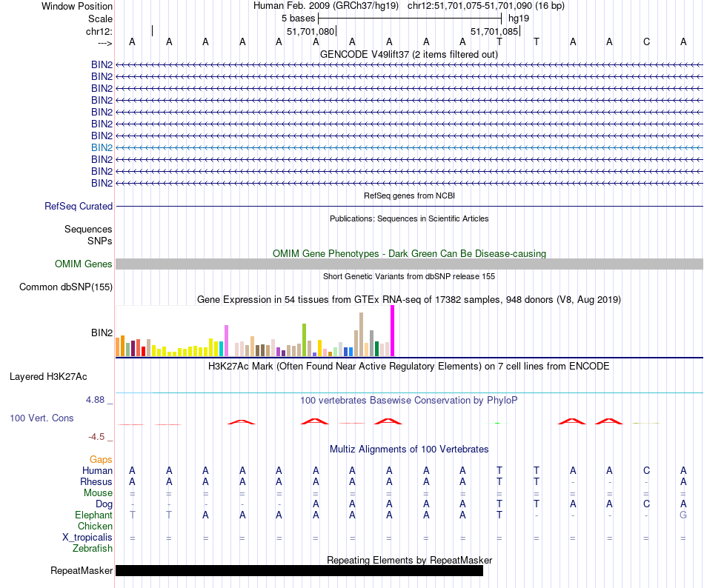Open 100 vertebrates Basewise Conservation by PhyloP title
Viewport: 704px width, 588px height.
(408, 400)
